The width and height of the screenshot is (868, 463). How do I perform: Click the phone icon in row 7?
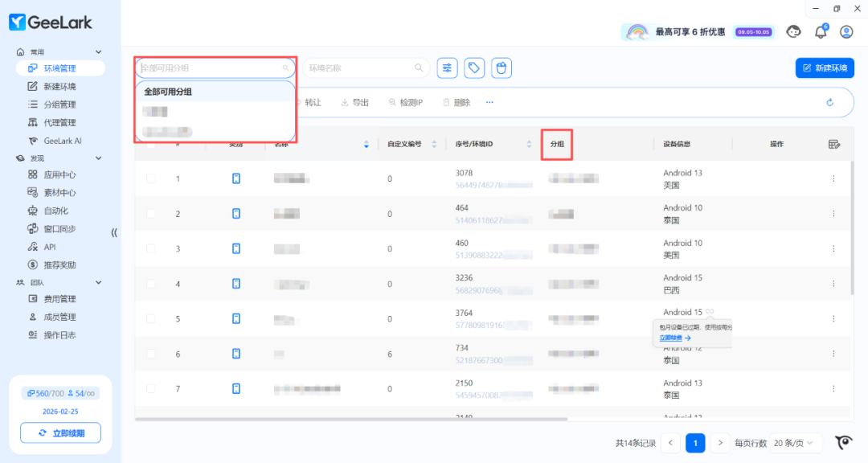click(235, 389)
